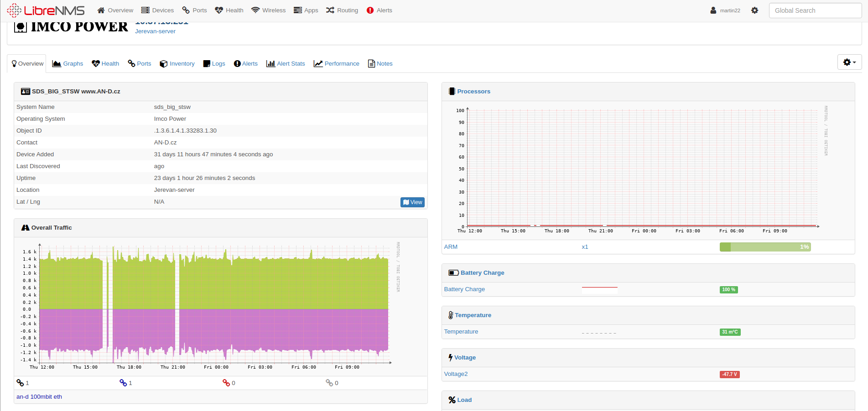Click the Health tab heartbeat icon
This screenshot has height=411, width=868.
[96, 64]
